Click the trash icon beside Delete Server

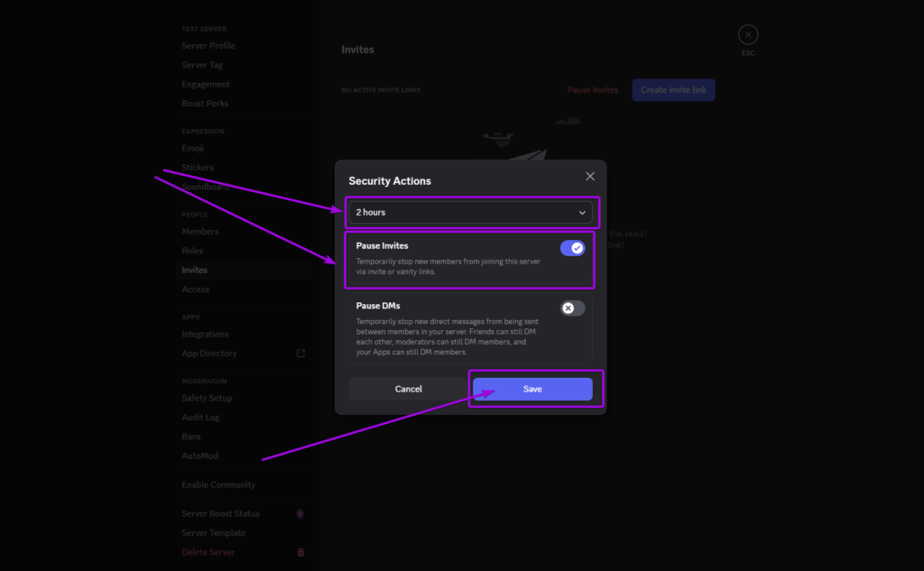[300, 551]
